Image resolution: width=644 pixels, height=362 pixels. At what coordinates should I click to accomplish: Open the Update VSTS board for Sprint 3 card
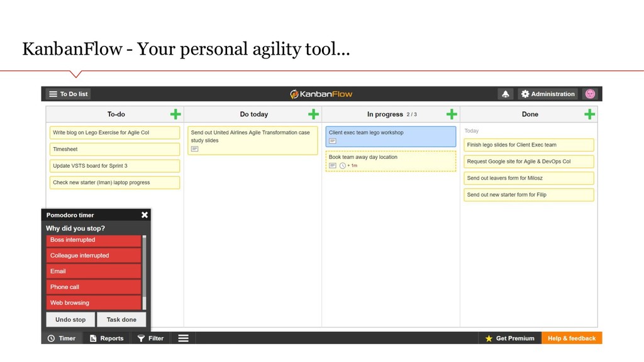[x=114, y=166]
